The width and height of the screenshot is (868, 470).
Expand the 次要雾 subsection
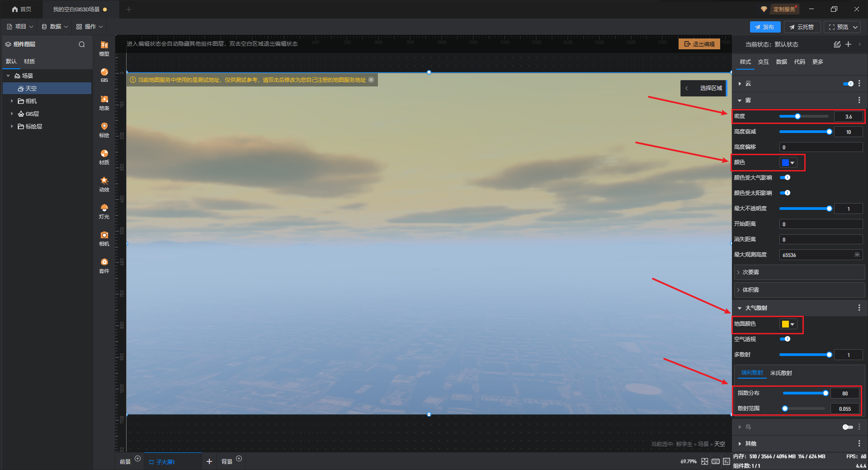pyautogui.click(x=799, y=272)
